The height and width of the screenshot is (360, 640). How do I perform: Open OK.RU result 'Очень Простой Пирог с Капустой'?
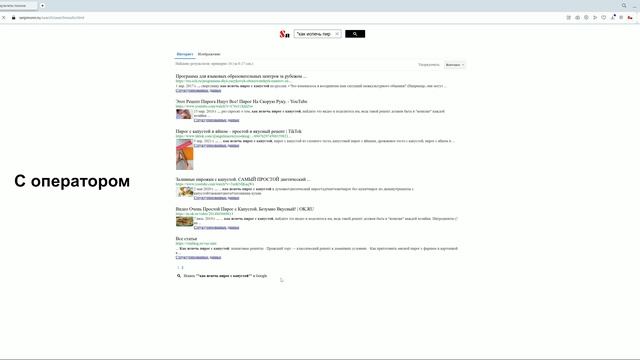click(245, 209)
